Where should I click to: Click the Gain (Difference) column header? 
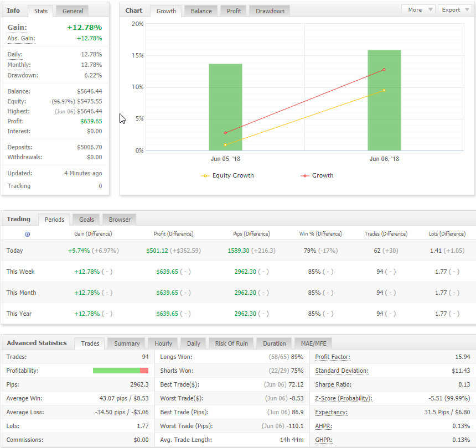[93, 234]
